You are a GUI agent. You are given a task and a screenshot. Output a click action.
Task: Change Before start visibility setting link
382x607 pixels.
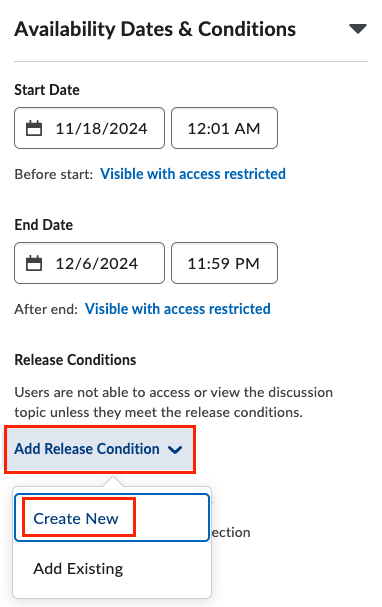click(193, 174)
